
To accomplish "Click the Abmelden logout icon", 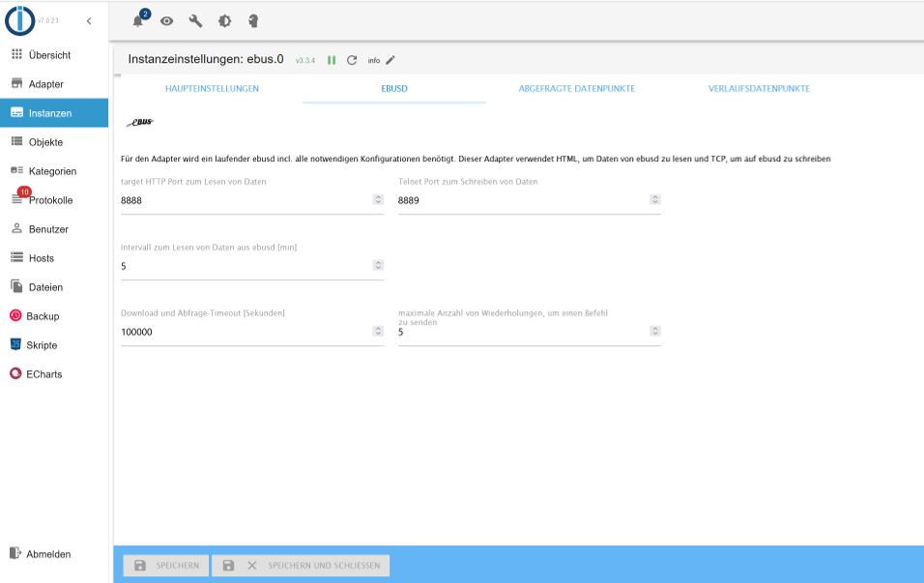I will pyautogui.click(x=15, y=553).
